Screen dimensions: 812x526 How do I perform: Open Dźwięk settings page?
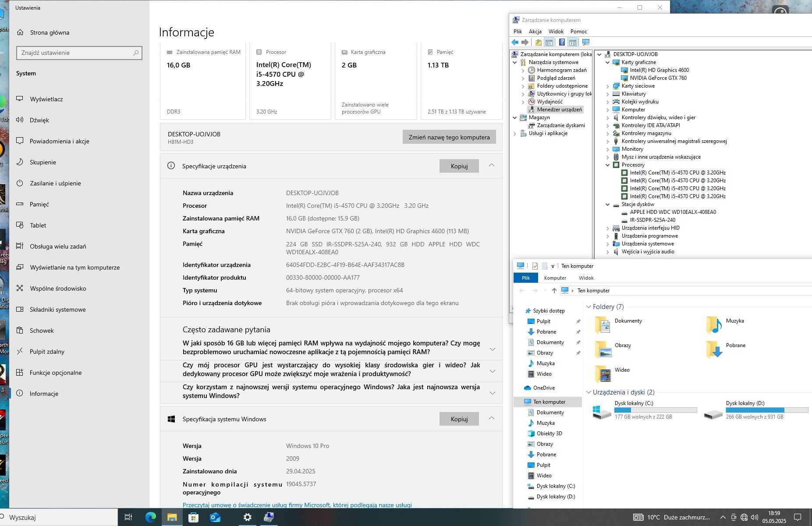(39, 120)
